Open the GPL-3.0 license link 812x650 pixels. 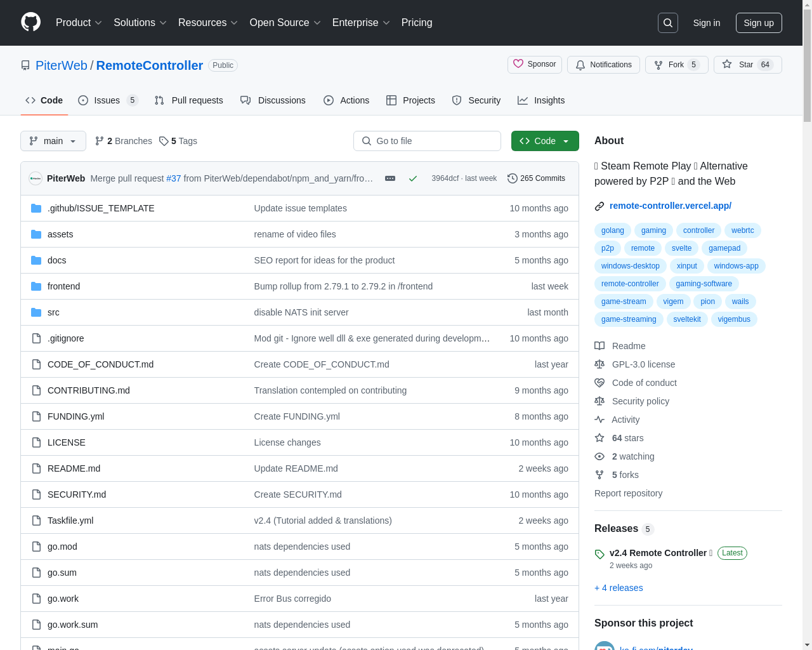635,364
